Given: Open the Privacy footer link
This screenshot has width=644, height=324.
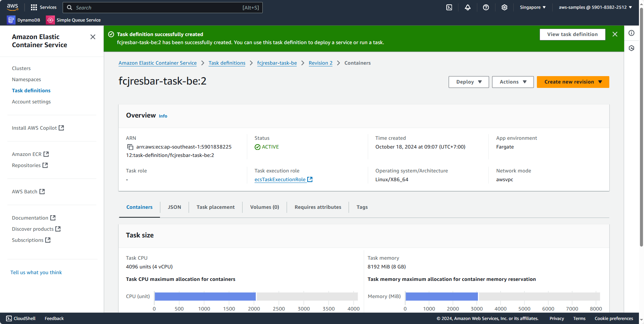Looking at the screenshot, I should coord(556,319).
